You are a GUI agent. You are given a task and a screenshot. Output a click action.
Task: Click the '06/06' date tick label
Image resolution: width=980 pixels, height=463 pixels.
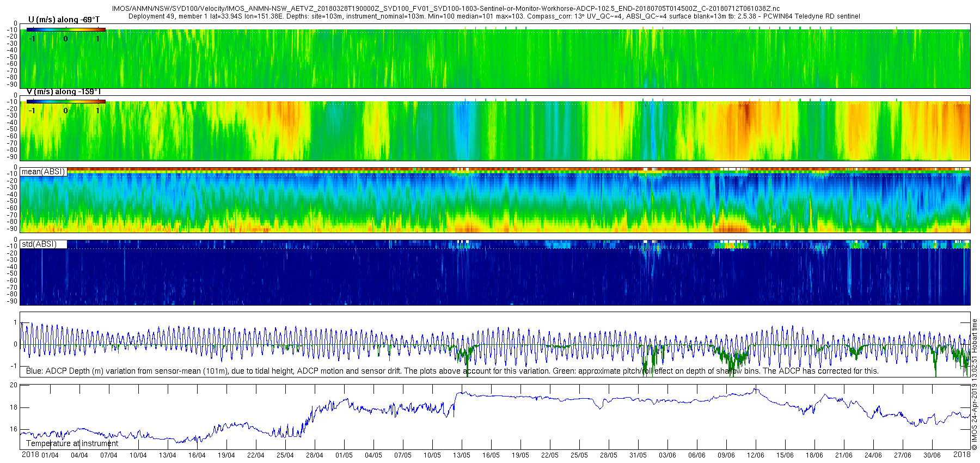point(697,455)
